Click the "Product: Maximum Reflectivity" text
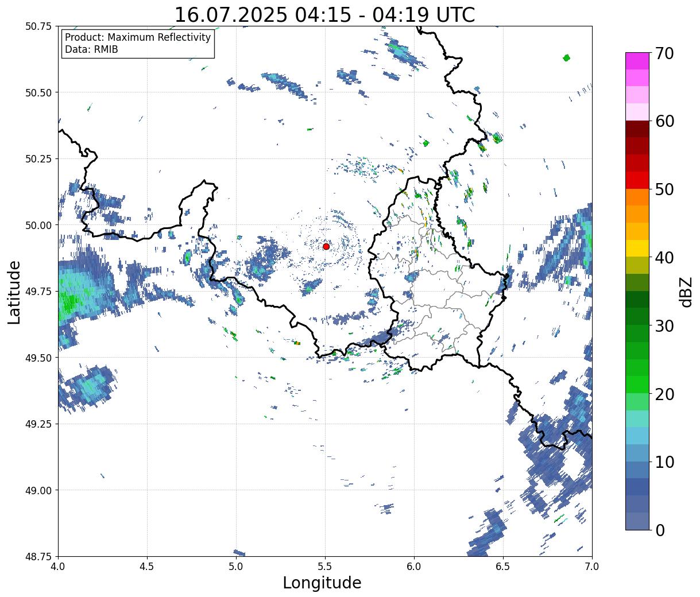Viewport: 700px width, 597px height. 138,37
